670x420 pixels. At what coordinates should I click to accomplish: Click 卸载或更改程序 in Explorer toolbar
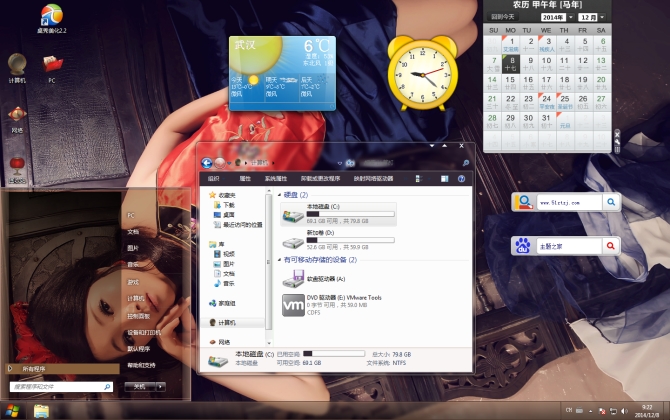[x=320, y=179]
